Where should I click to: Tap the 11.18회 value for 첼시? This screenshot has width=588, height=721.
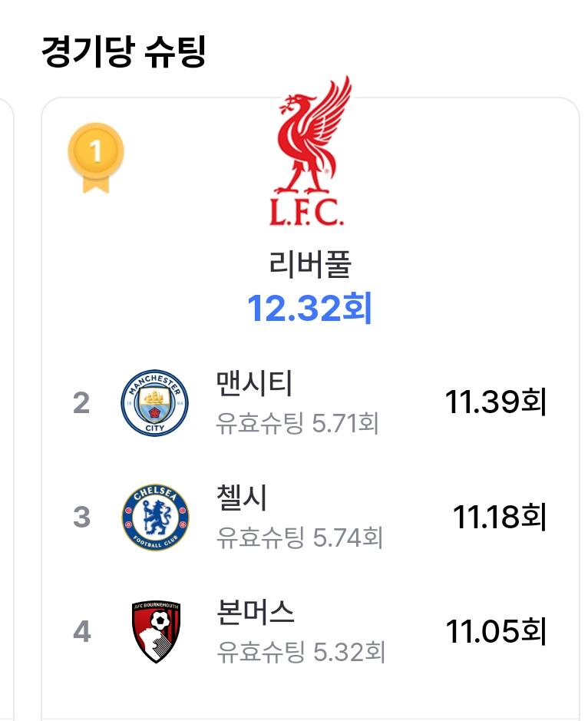click(500, 517)
